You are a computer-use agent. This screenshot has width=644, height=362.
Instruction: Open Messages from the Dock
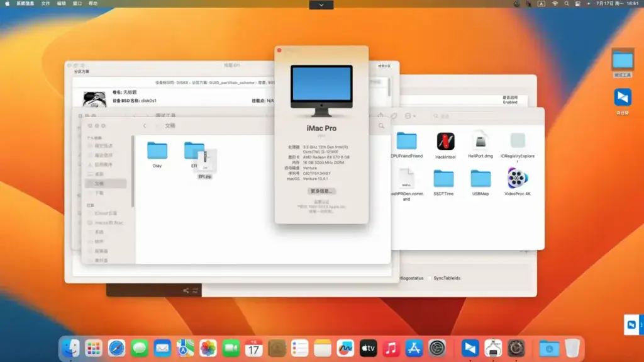[140, 348]
